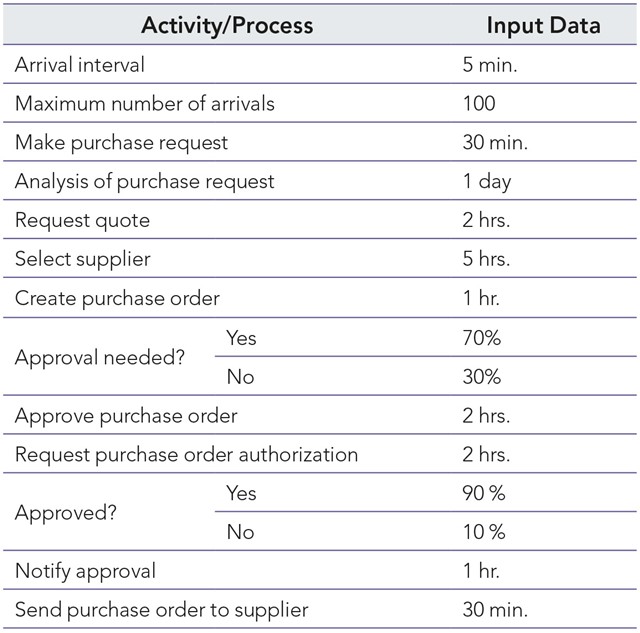640x633 pixels.
Task: Click Send purchase order to supplier label
Action: click(x=161, y=610)
